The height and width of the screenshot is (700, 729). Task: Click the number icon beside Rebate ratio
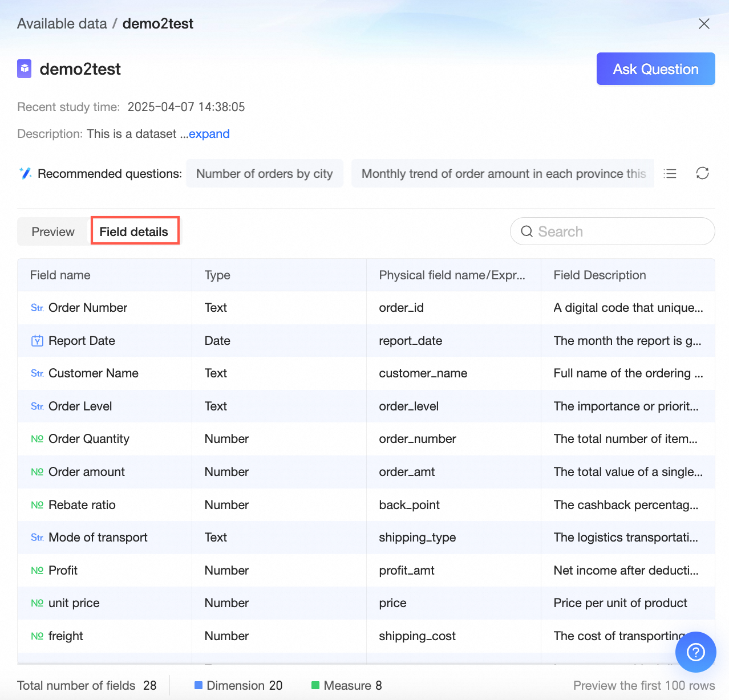[x=37, y=505]
